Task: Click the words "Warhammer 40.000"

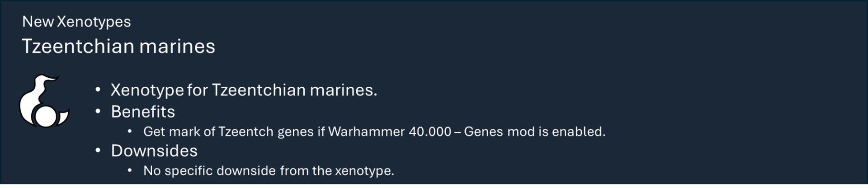Action: pos(390,132)
